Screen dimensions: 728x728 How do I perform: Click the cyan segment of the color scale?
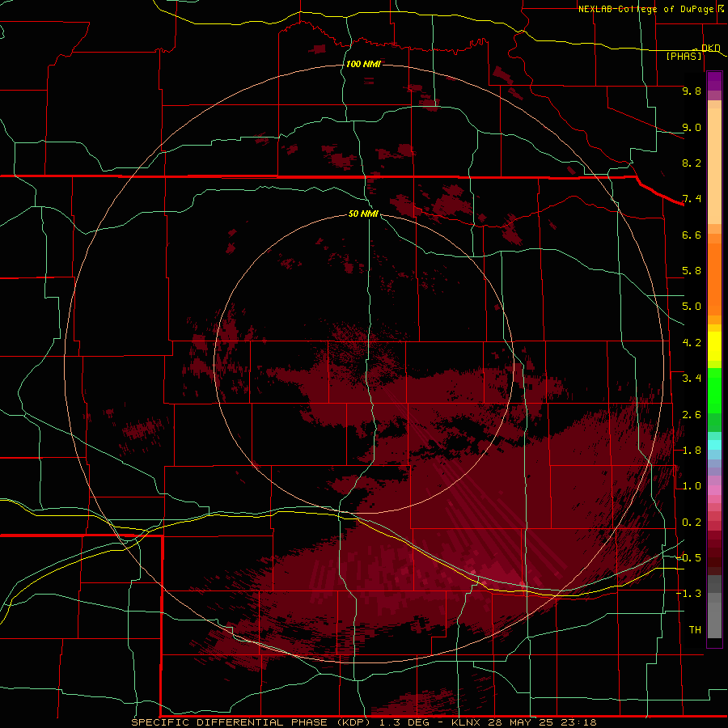point(714,445)
